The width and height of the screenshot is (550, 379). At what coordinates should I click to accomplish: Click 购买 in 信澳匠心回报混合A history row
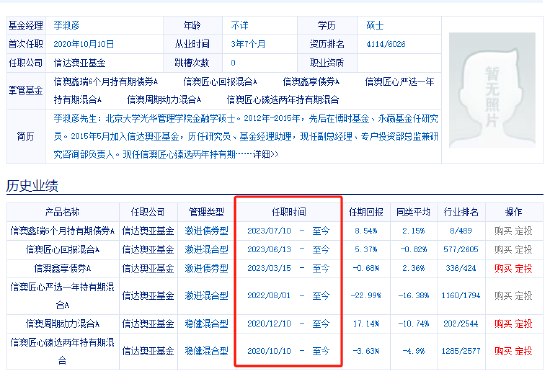click(503, 250)
